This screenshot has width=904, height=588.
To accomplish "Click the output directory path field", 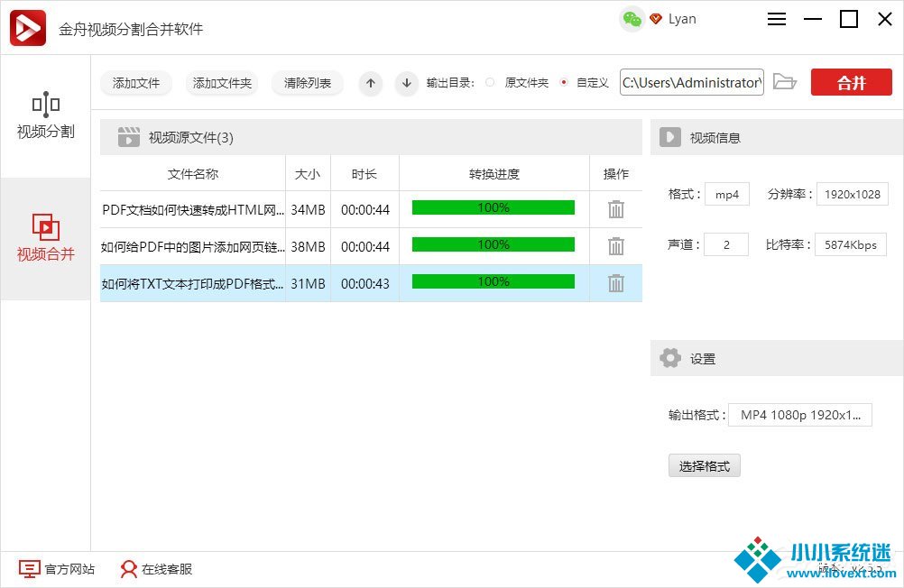I will [691, 83].
